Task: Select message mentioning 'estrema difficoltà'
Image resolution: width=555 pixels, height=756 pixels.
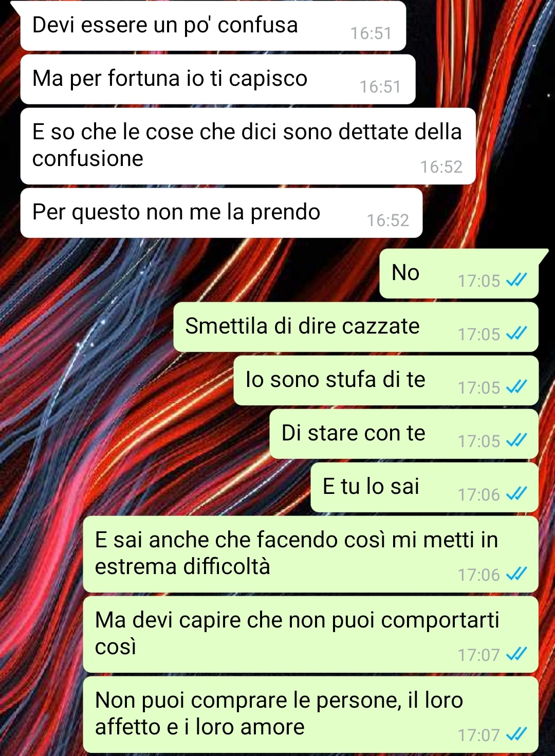Action: click(310, 554)
